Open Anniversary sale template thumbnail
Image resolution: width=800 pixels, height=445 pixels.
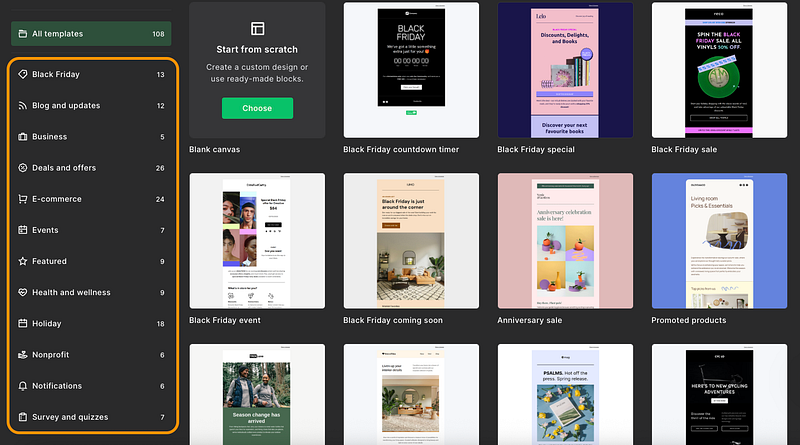[x=565, y=241]
